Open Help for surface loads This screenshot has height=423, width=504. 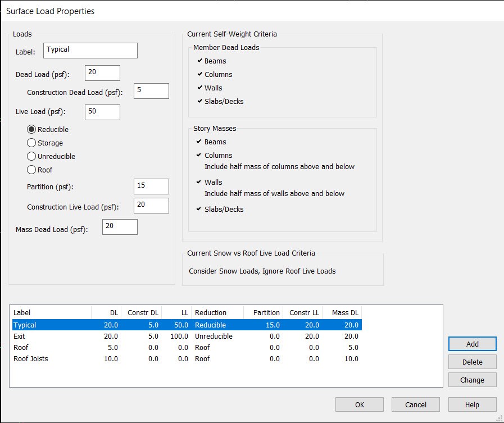pos(472,404)
